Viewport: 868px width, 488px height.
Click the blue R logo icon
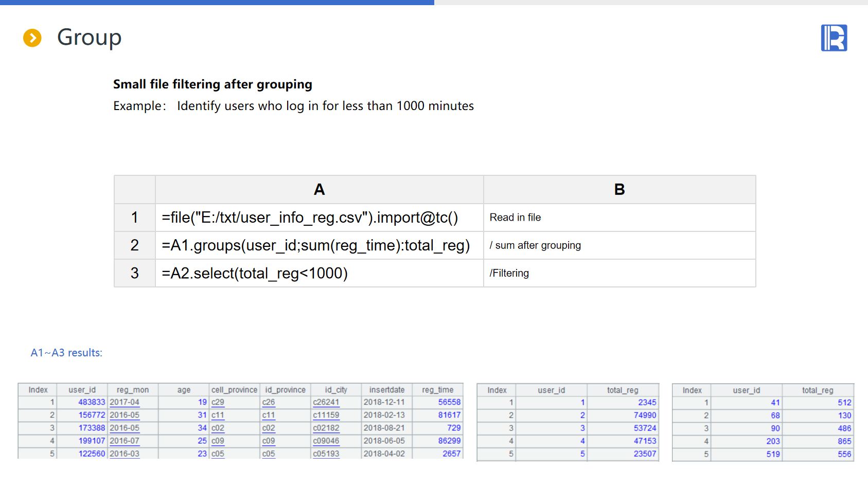click(x=834, y=38)
